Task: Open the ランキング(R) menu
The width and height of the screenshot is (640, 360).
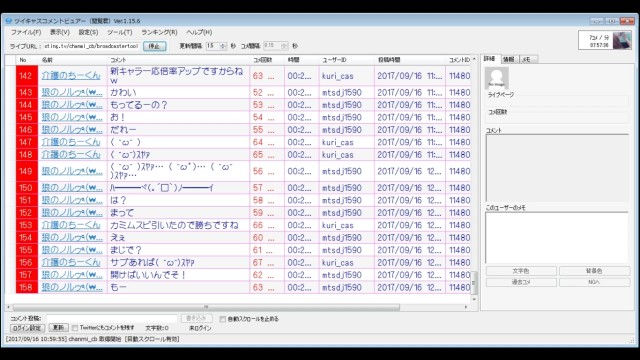Action: pos(159,32)
